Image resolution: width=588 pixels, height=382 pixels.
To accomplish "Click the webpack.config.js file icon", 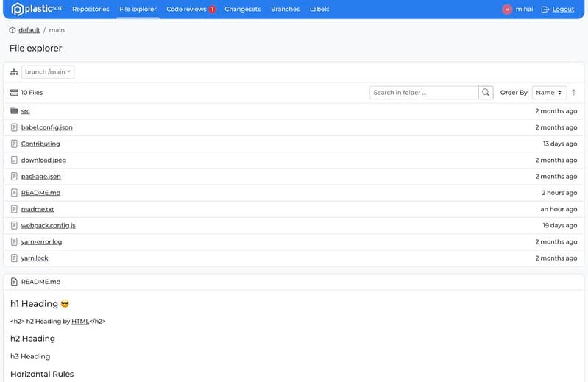I will coord(14,225).
